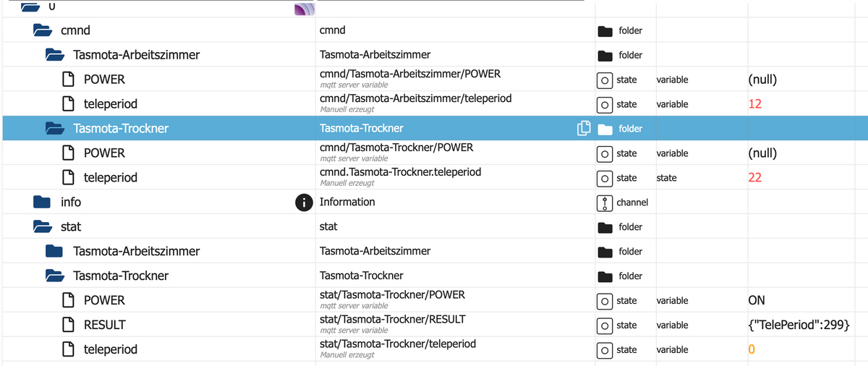Click the file icon next to RESULT
868x366 pixels.
click(69, 325)
